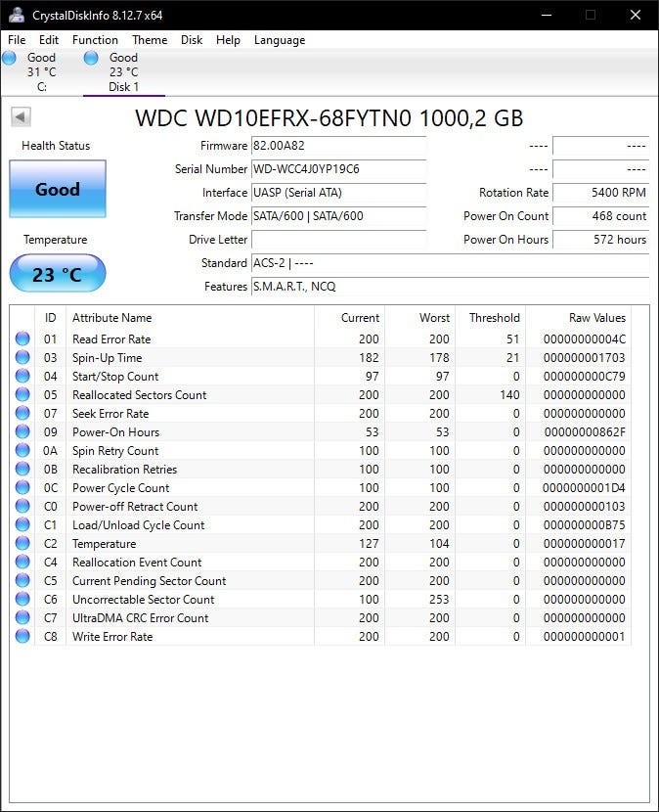
Task: Click the Transfer Mode field
Action: point(338,216)
